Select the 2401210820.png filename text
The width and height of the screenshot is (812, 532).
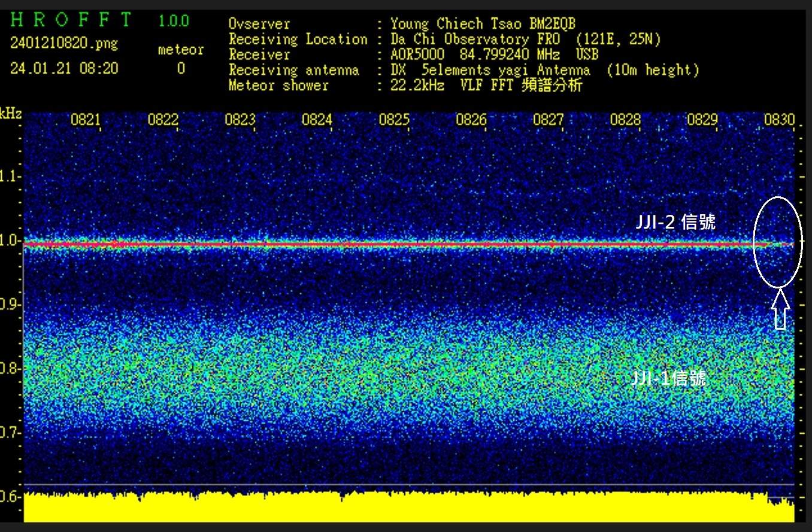pyautogui.click(x=64, y=44)
